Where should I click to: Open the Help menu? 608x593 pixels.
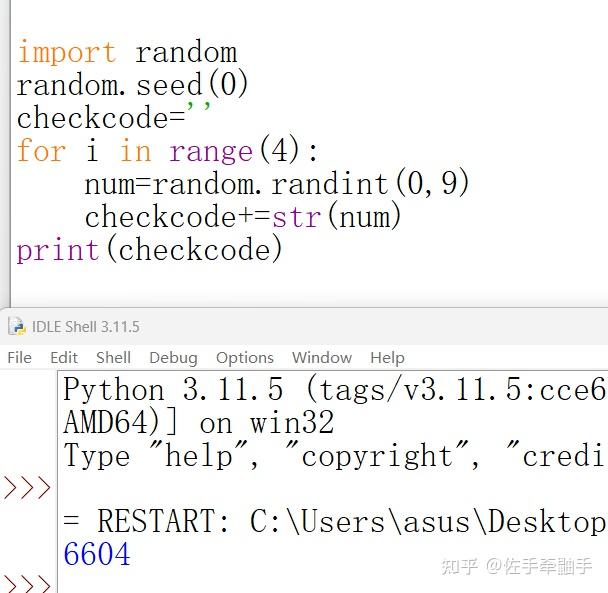(x=387, y=358)
